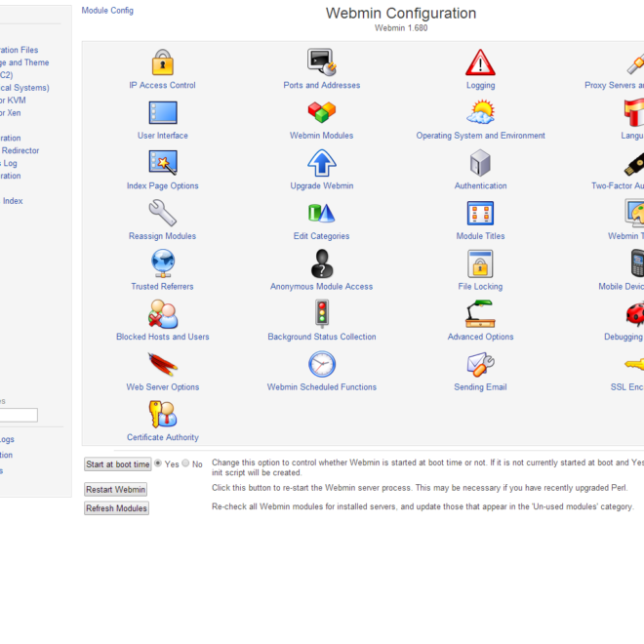Image resolution: width=644 pixels, height=644 pixels.
Task: Open the SSL Encryption key icon
Action: (x=634, y=364)
